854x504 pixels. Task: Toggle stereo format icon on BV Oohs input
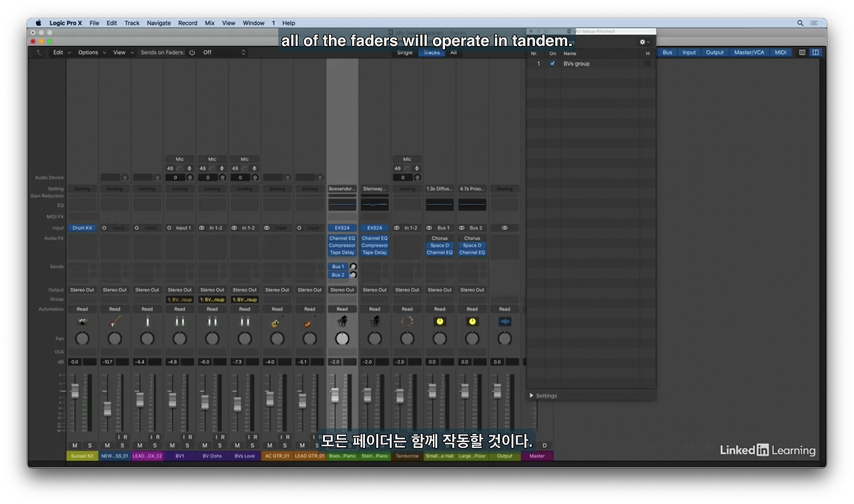[202, 228]
